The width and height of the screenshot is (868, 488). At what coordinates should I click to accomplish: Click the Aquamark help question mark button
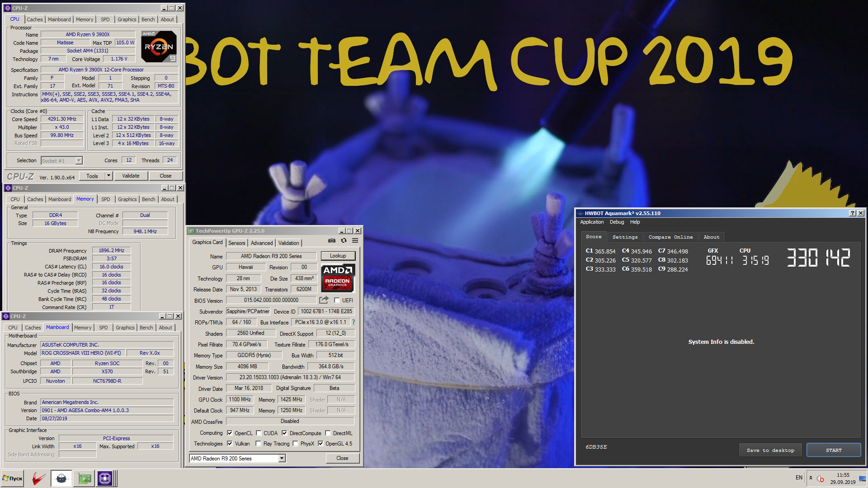(x=853, y=213)
